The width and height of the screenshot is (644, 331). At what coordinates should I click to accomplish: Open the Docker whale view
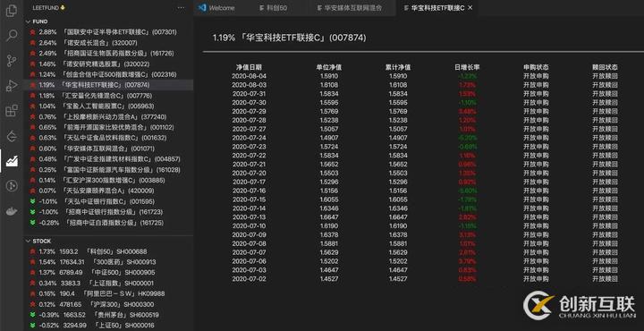point(12,211)
